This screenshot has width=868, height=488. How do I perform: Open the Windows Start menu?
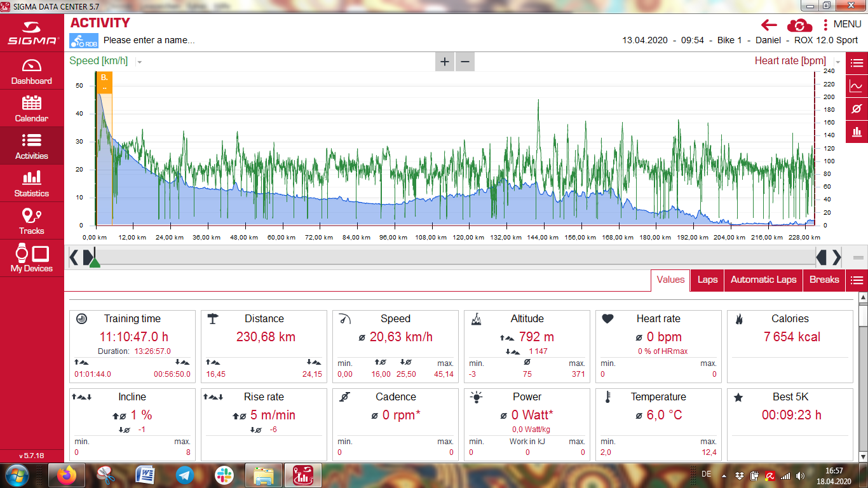(x=16, y=475)
